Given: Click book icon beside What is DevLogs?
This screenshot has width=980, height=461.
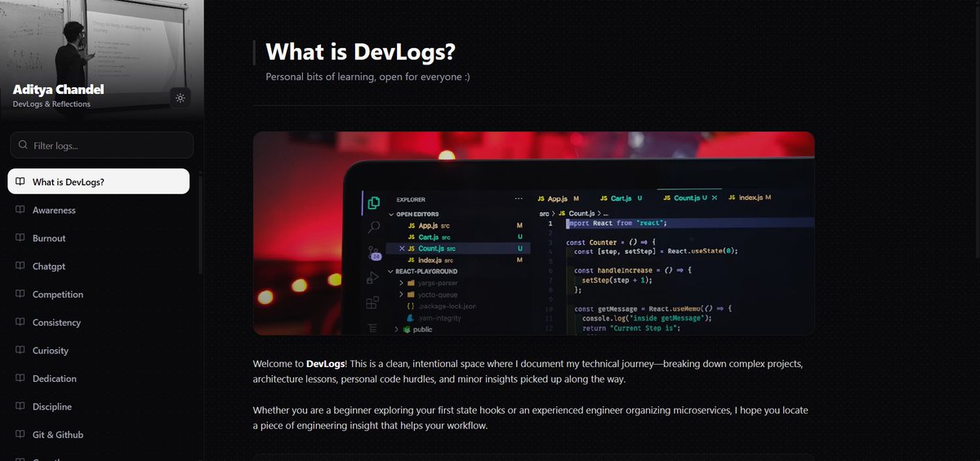Looking at the screenshot, I should (x=20, y=182).
